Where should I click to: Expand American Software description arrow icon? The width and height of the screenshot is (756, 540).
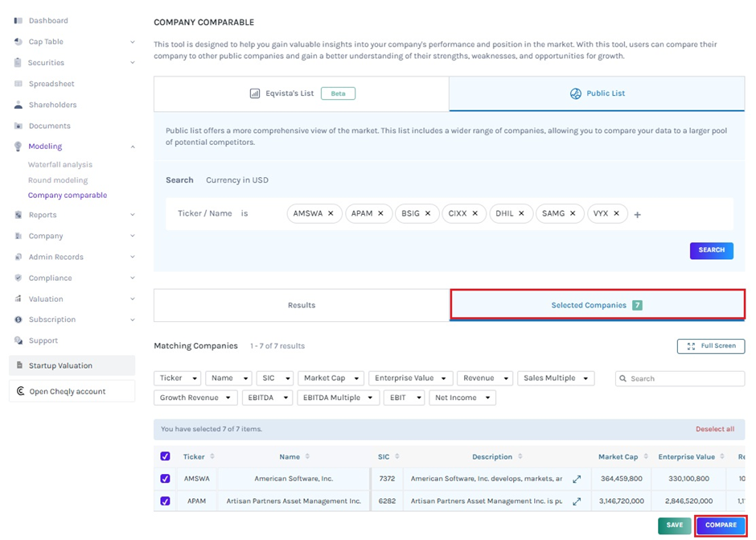pyautogui.click(x=577, y=479)
